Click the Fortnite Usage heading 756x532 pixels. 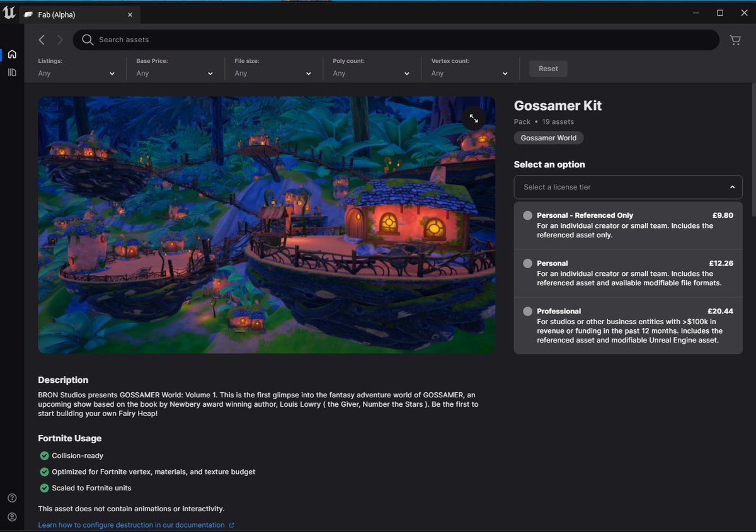point(69,438)
